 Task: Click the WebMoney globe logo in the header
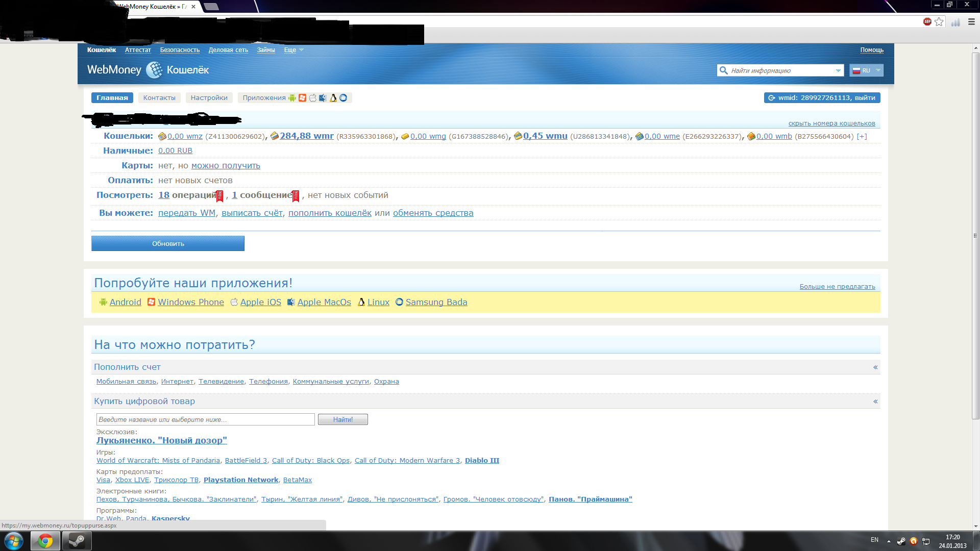pyautogui.click(x=154, y=70)
